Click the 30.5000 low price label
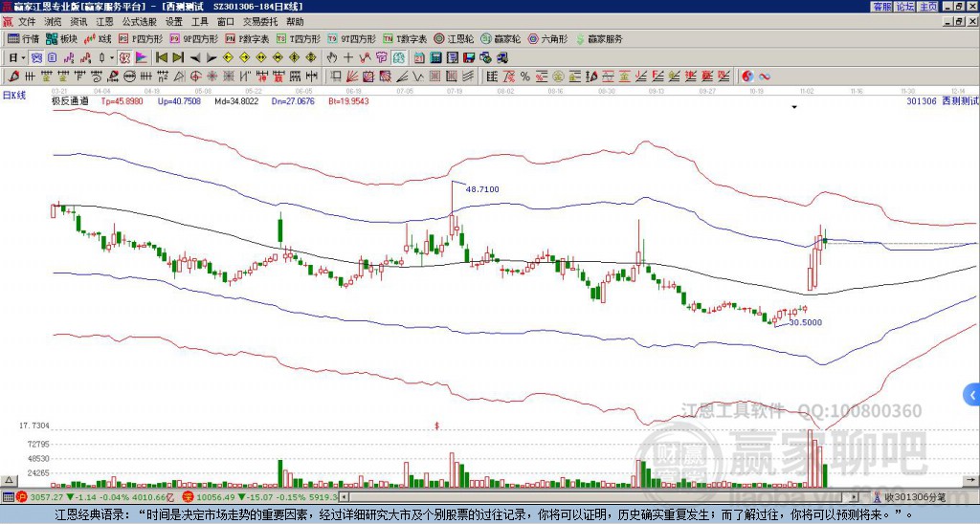This screenshot has height=524, width=980. pos(806,322)
